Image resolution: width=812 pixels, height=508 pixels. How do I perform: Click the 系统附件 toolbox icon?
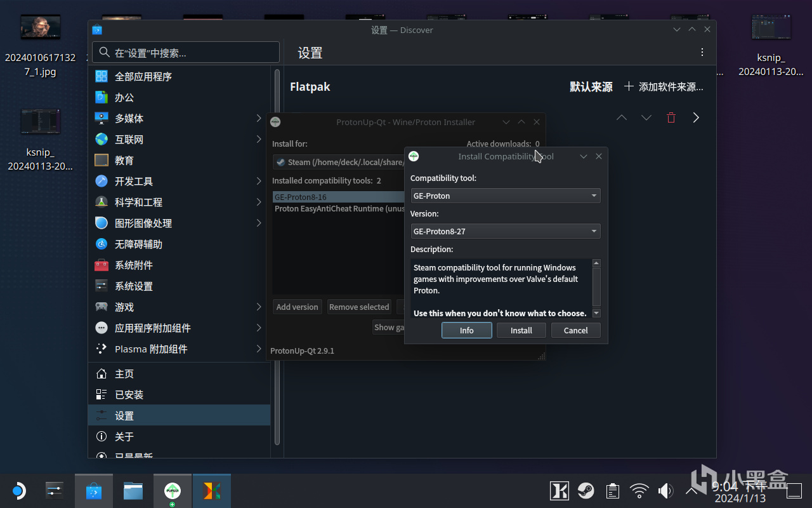tap(101, 265)
